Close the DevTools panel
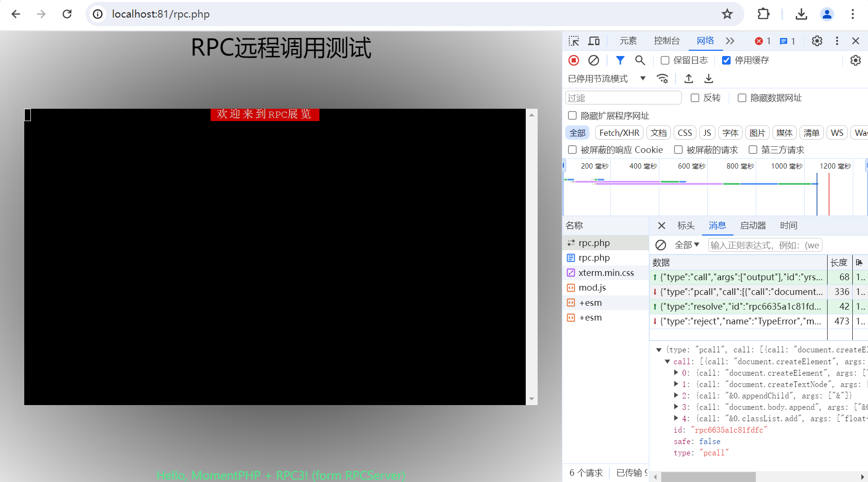Screen dimensions: 868x482 [856, 41]
